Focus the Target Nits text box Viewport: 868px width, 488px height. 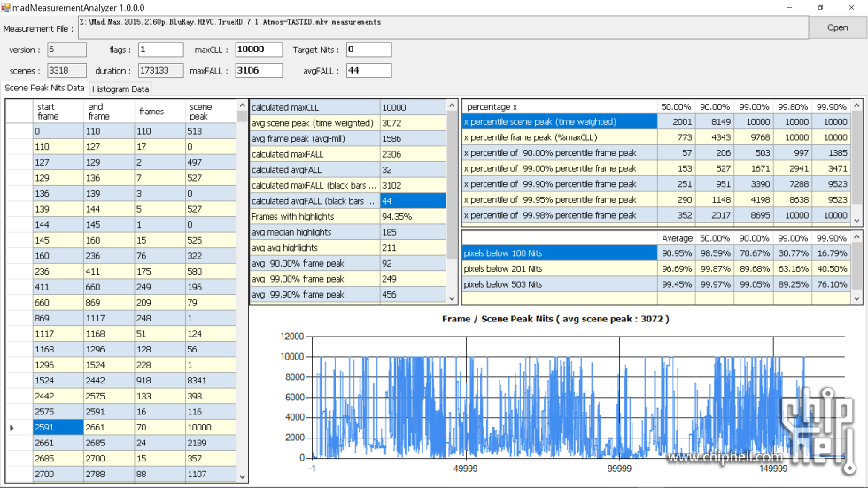pos(368,50)
